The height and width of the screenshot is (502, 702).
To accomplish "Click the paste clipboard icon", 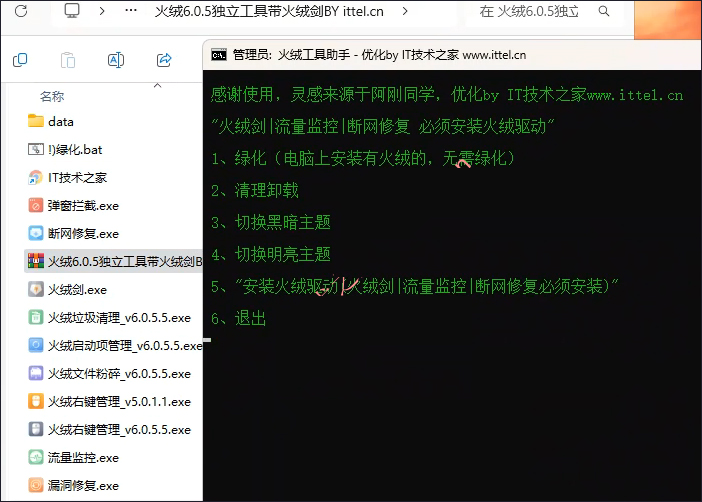I will pyautogui.click(x=68, y=60).
